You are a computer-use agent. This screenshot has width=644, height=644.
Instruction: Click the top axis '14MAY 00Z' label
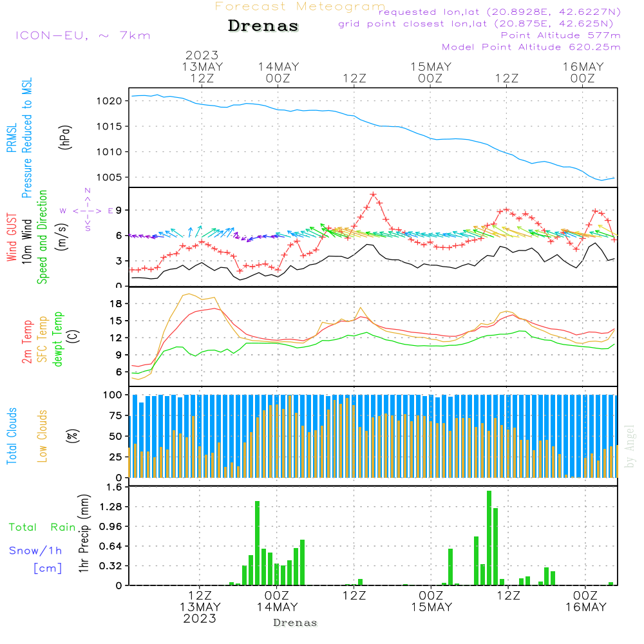(278, 72)
